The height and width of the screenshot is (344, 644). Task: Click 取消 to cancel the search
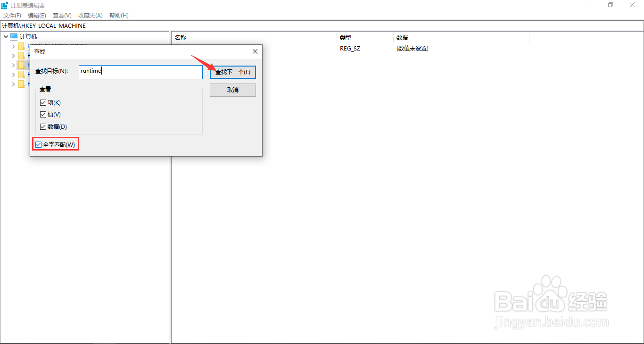coord(233,90)
